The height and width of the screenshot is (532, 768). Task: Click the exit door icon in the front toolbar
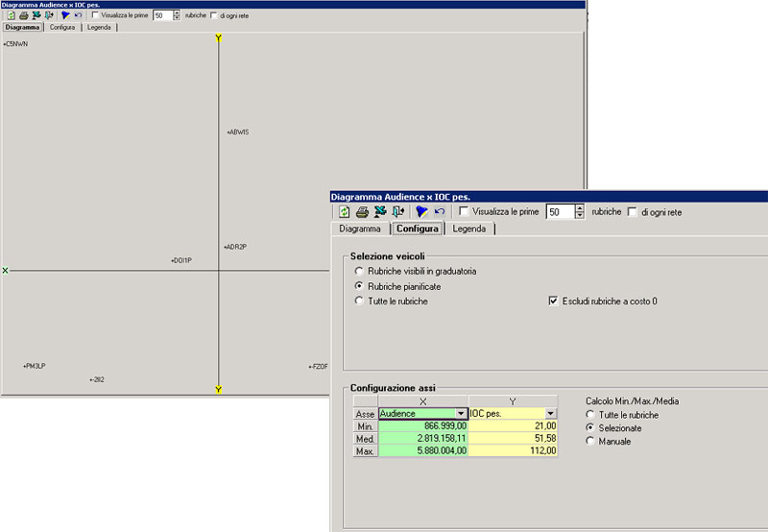(396, 211)
